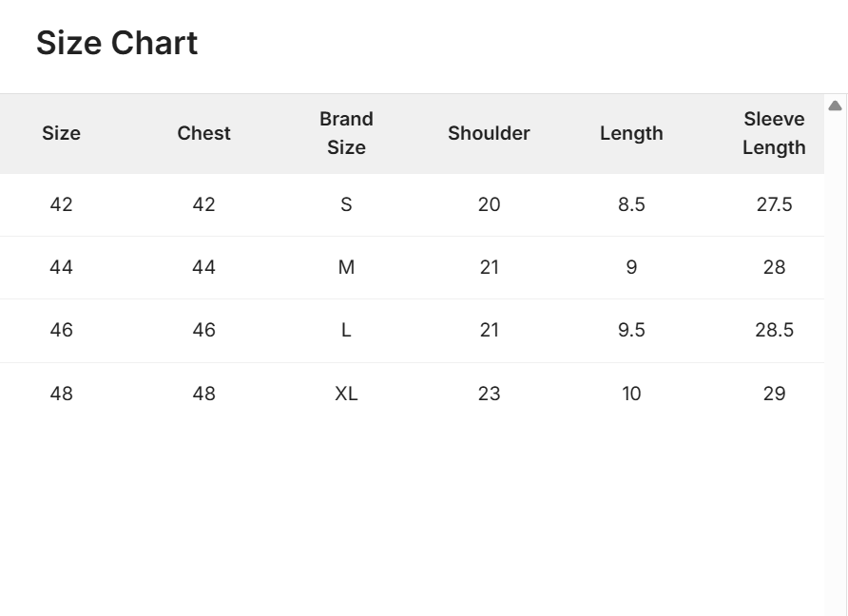Click shoulder value 20
848x616 pixels.
pyautogui.click(x=489, y=204)
